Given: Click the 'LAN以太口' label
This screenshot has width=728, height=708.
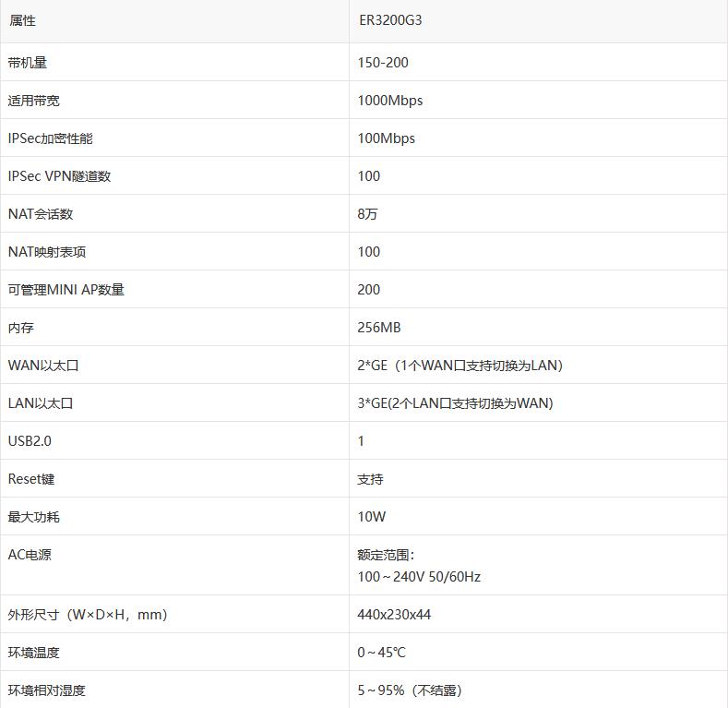Looking at the screenshot, I should pos(41,403).
